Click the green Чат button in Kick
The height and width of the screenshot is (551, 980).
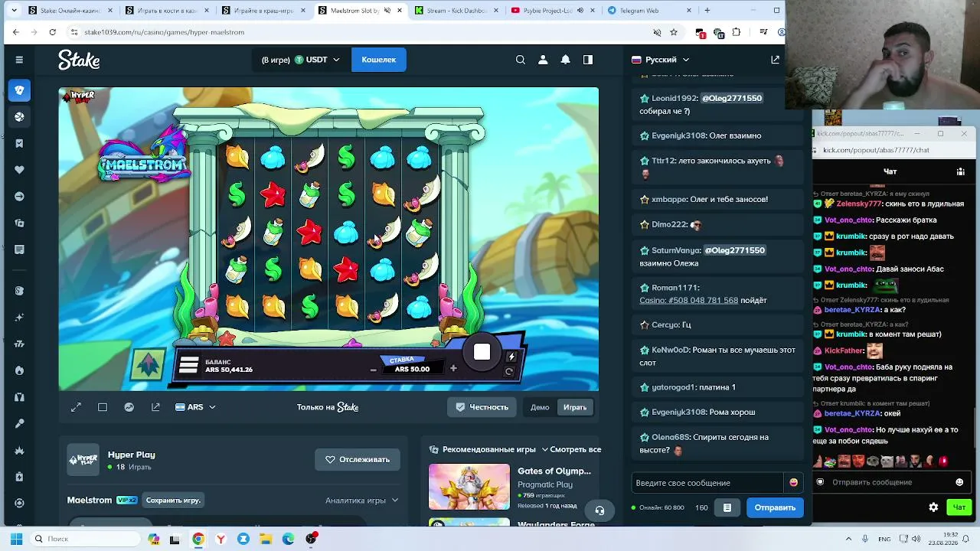(959, 507)
